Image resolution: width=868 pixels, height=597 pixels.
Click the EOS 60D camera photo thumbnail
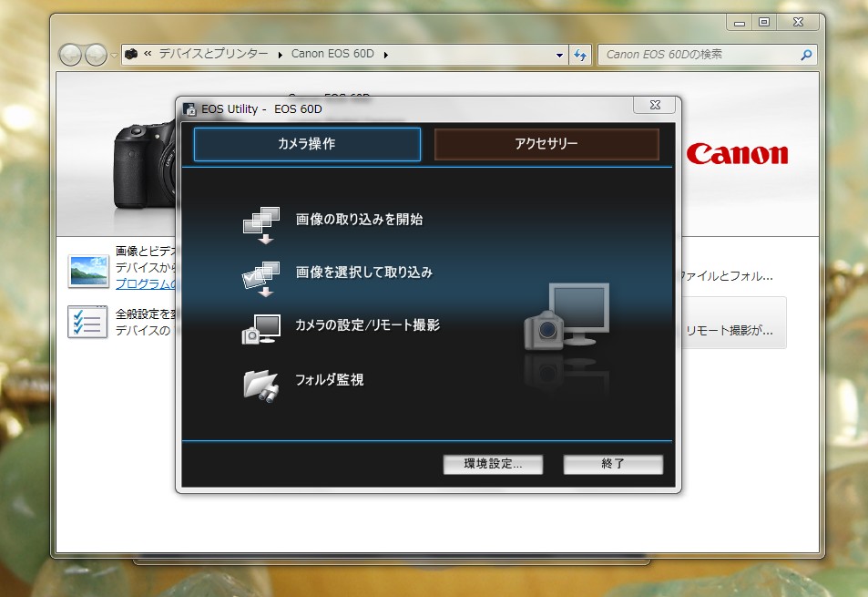click(x=145, y=165)
